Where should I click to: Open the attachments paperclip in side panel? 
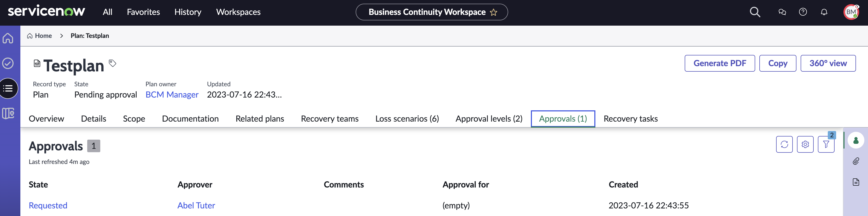coord(855,161)
